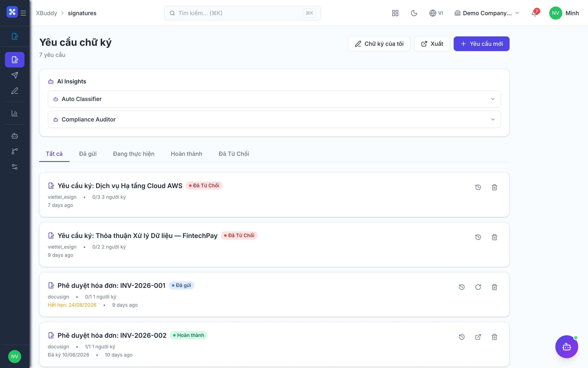Open request Phê duyệt hóa đơn INV-2026-002
Screen dimensions: 588x368
coord(112,335)
